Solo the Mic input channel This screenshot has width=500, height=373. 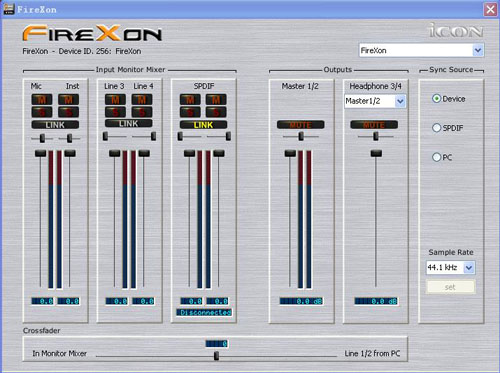[42, 112]
